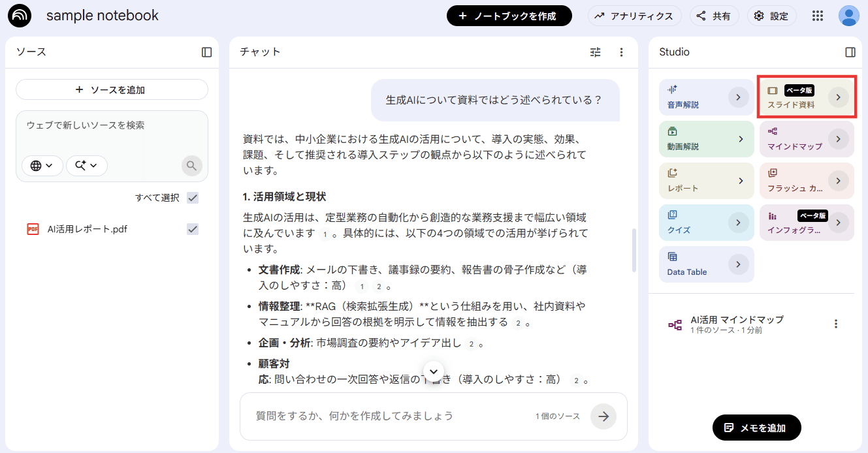868x453 pixels.
Task: Create a Data Table
Action: point(707,264)
